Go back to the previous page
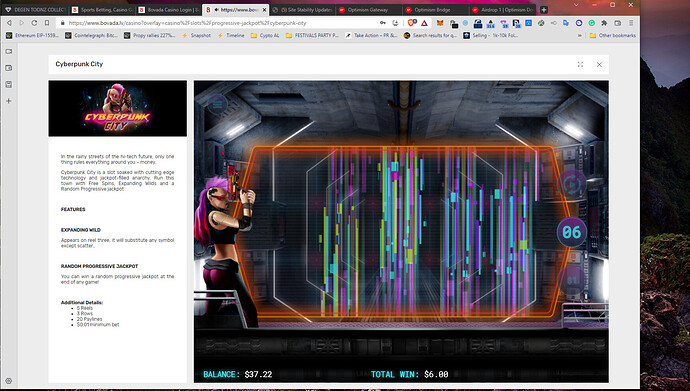690x391 pixels. click(9, 22)
